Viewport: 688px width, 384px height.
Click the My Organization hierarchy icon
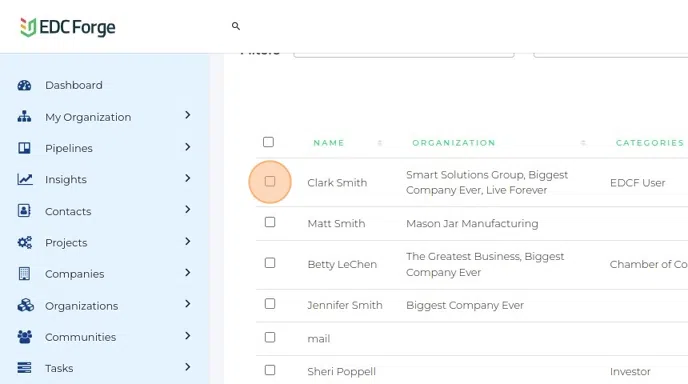coord(24,117)
